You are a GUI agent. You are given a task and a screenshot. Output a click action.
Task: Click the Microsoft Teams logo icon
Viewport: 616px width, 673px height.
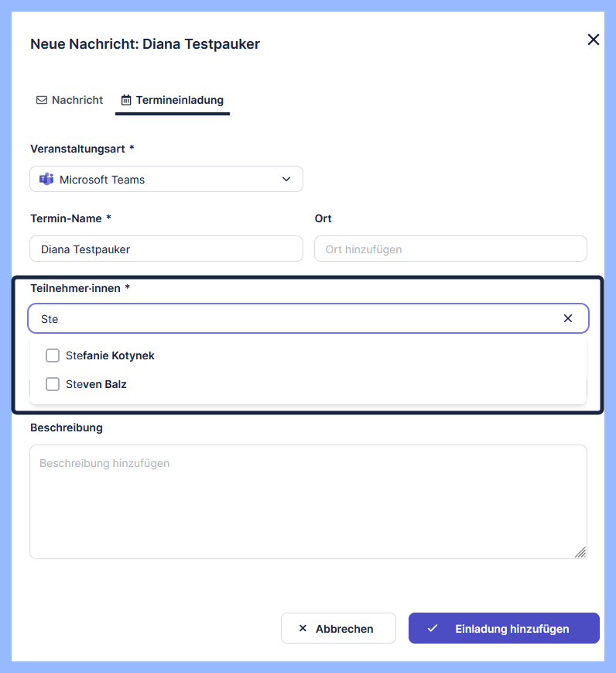(x=46, y=179)
